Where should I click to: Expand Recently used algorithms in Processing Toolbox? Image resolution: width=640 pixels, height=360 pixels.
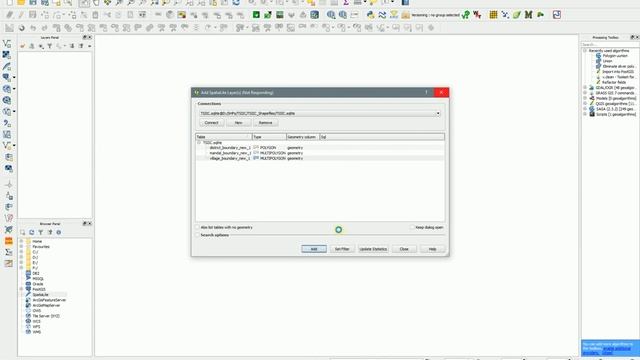(585, 51)
